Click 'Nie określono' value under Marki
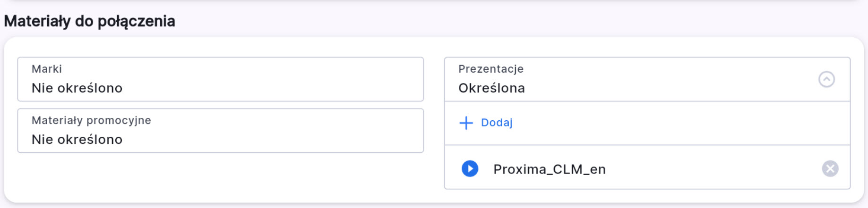 [x=77, y=88]
